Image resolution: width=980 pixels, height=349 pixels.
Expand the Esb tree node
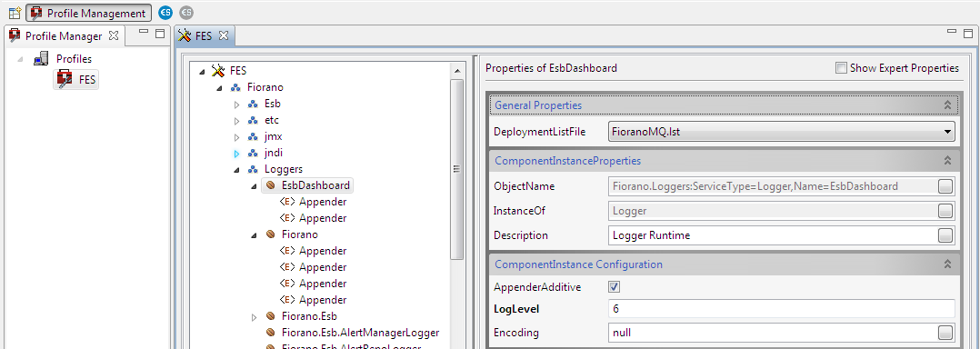237,105
